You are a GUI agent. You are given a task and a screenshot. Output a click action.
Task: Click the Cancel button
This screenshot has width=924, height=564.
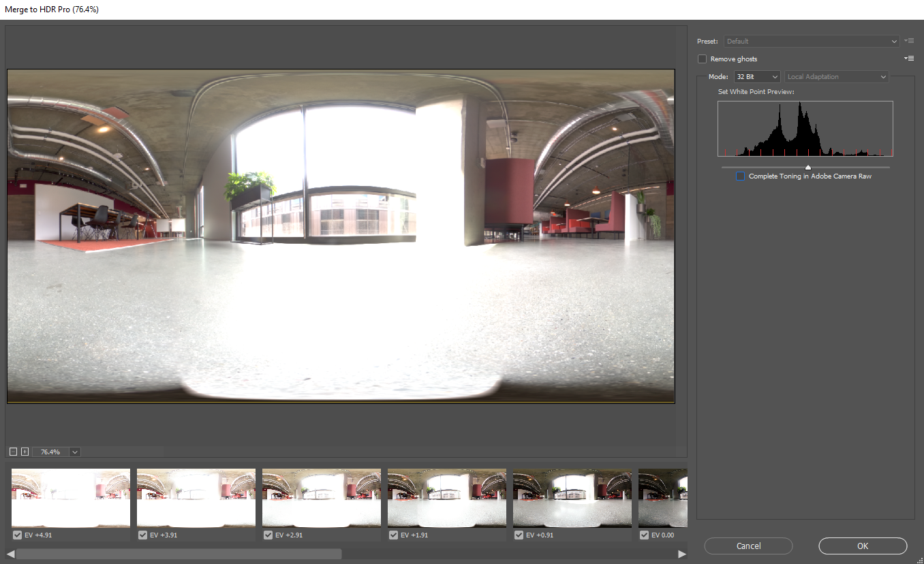pos(748,546)
